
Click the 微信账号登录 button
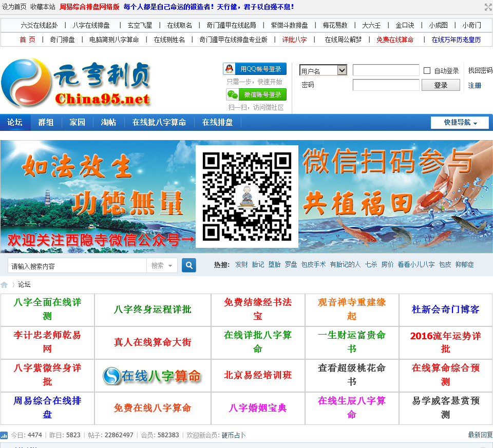[256, 94]
